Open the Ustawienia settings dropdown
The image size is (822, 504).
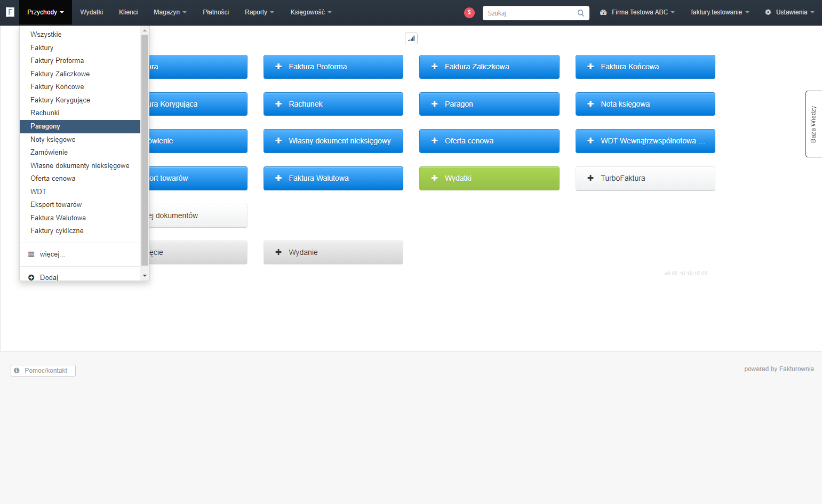[789, 12]
